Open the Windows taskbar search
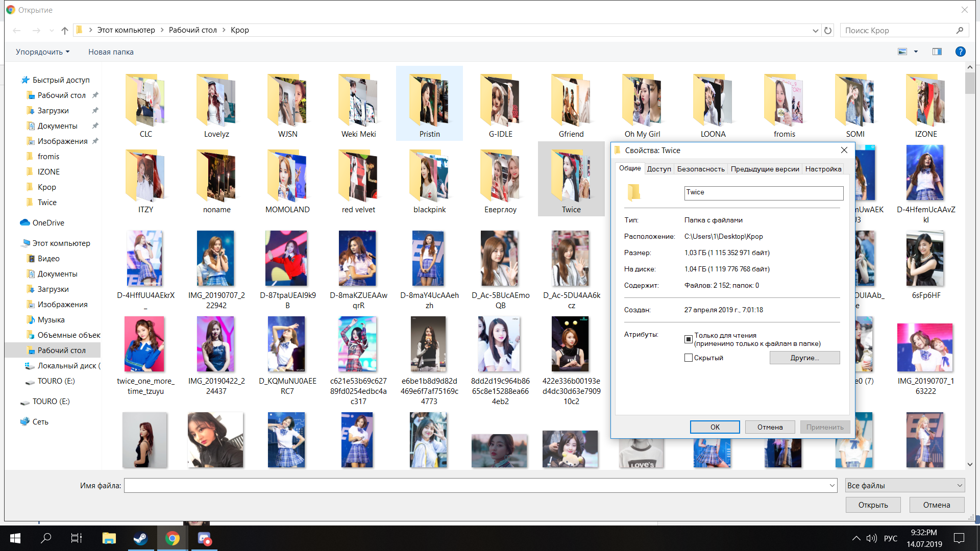The width and height of the screenshot is (980, 551). click(46, 538)
